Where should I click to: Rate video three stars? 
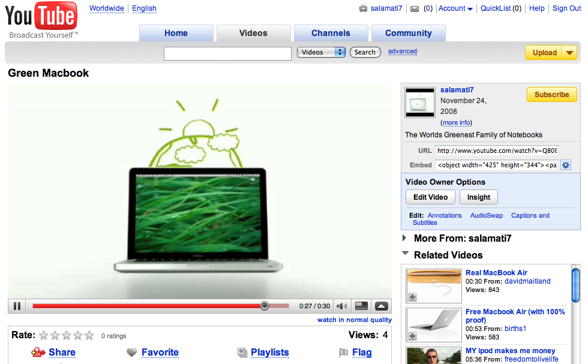(67, 335)
